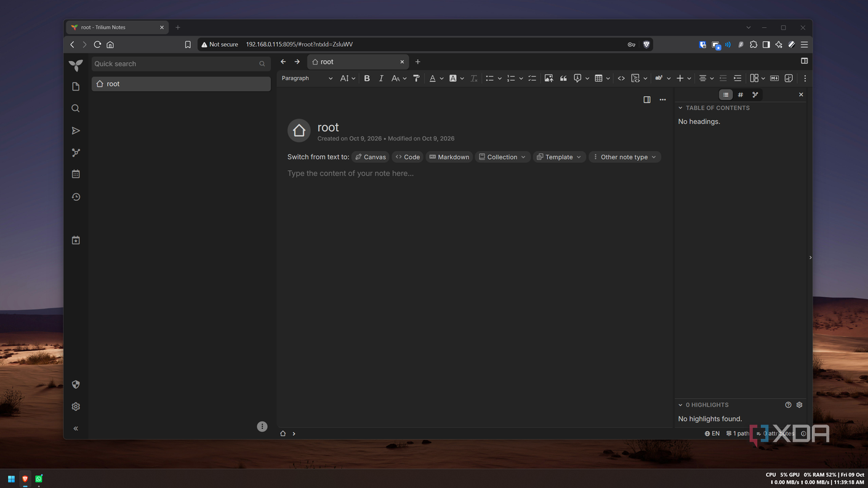Insert a block quote

(563, 78)
